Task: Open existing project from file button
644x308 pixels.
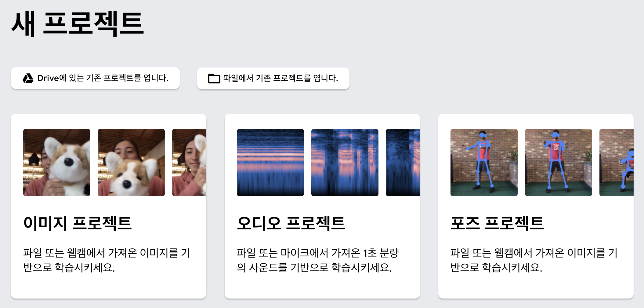Action: pyautogui.click(x=273, y=79)
